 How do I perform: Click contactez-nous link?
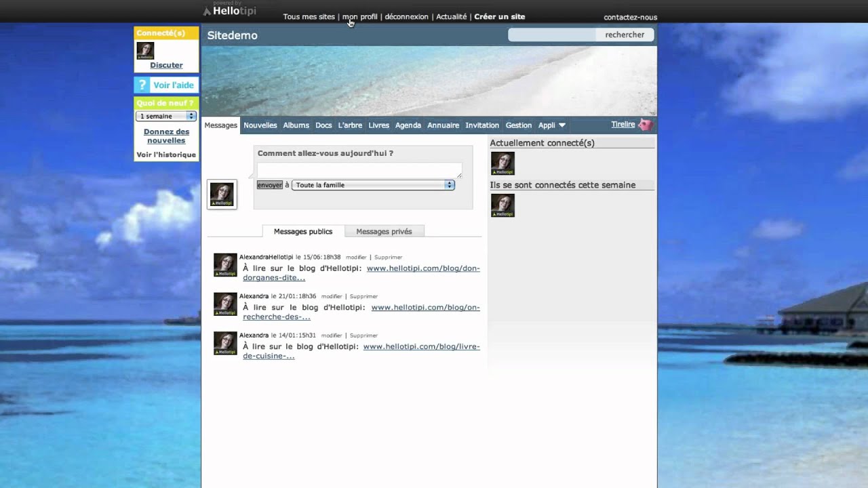631,18
